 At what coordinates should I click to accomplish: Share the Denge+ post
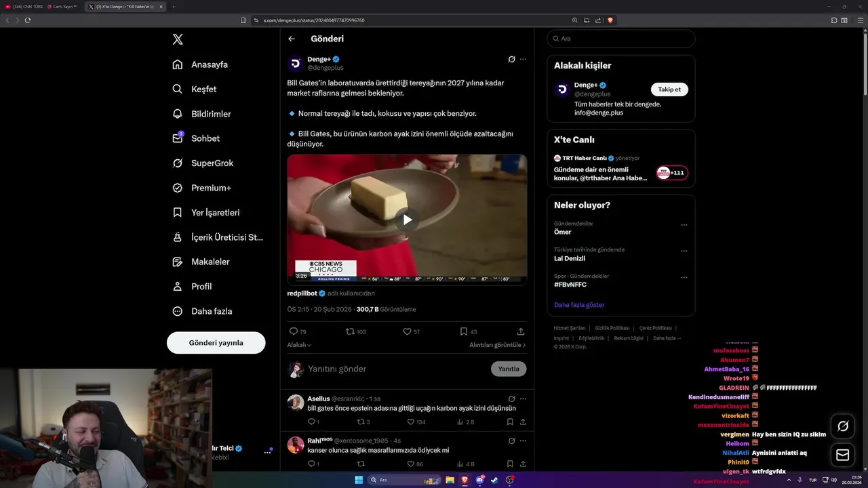point(521,331)
